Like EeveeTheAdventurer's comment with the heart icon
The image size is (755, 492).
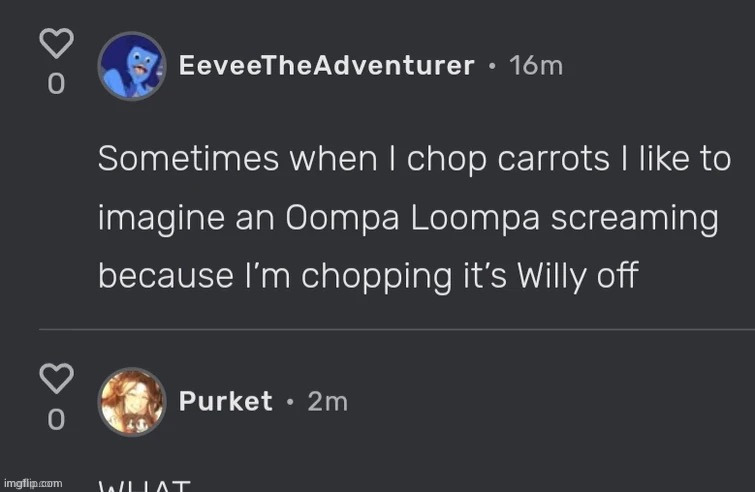tap(56, 43)
